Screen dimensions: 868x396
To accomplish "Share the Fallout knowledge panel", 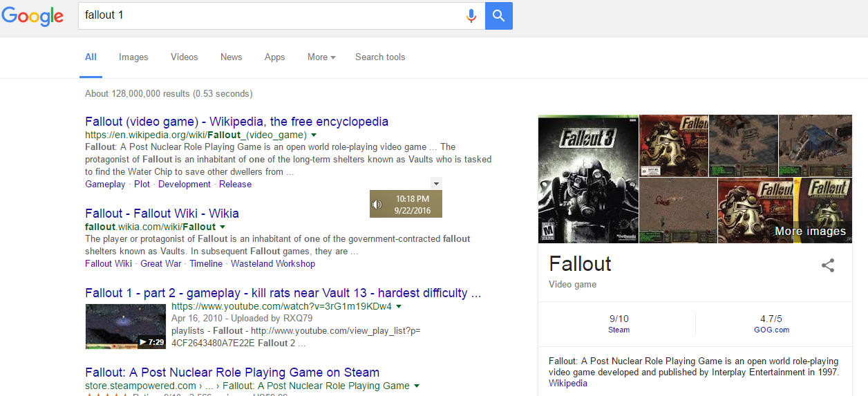I will click(x=828, y=265).
